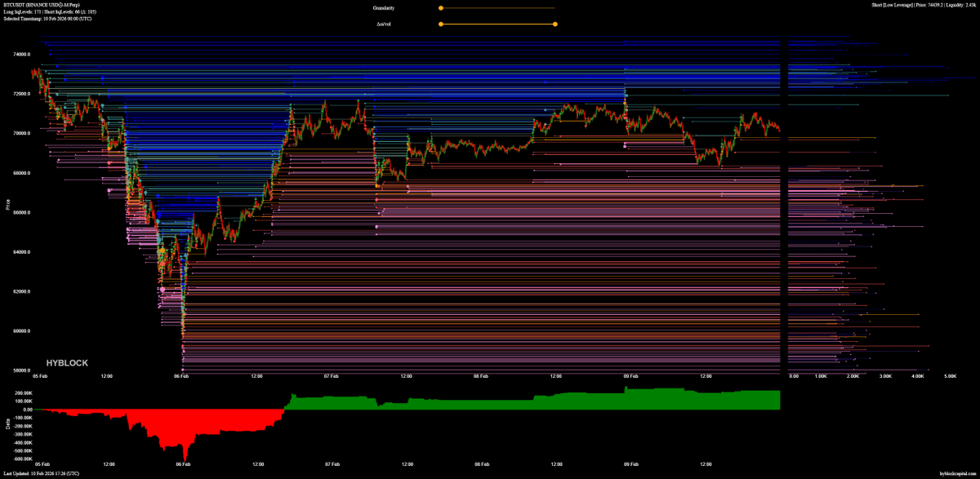Click the BTCUSDT (BINANCE USDⓈ-M Perp) title
Screen dimensions: 980x479
(42, 5)
